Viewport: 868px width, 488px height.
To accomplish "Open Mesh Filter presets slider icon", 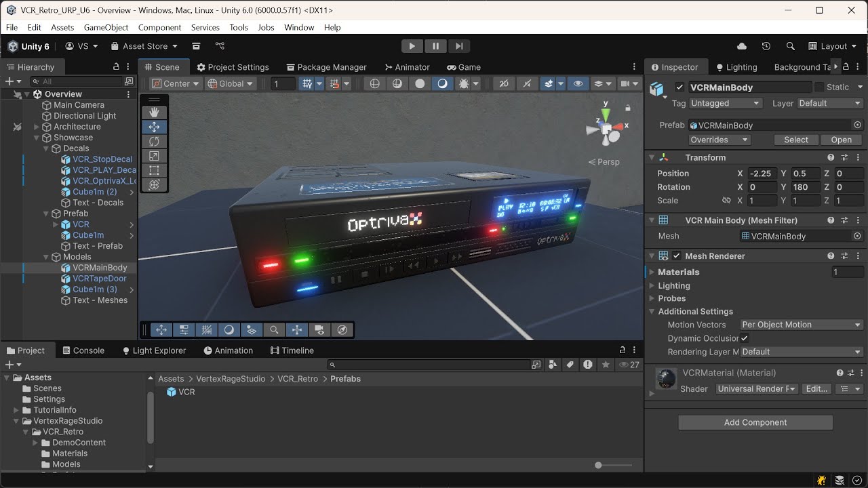I will 844,220.
